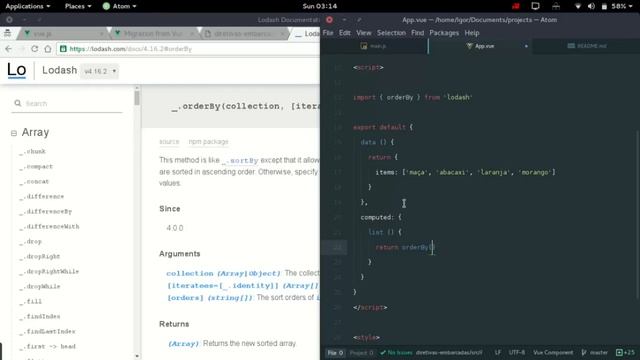
Task: View the secure site padlock info
Action: (x=63, y=49)
